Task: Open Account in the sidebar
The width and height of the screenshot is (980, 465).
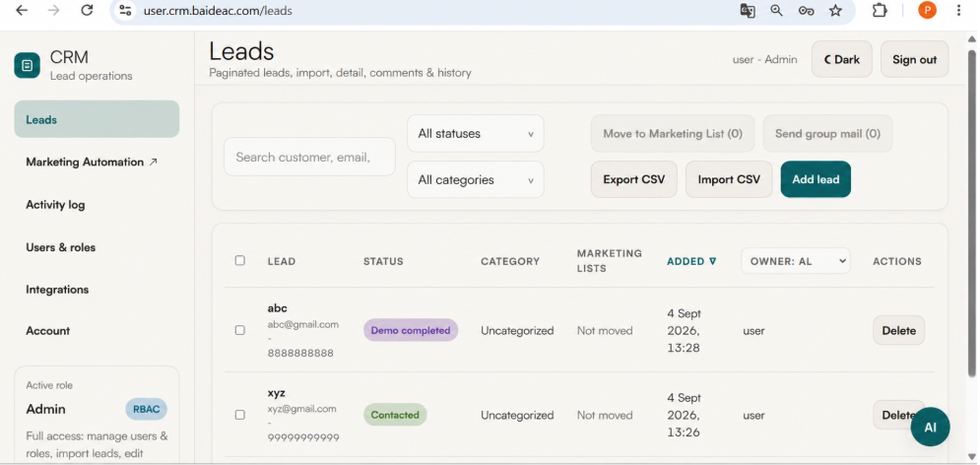Action: 47,331
